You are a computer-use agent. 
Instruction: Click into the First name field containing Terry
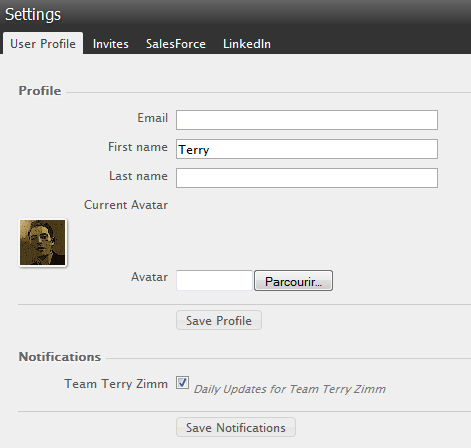(307, 149)
